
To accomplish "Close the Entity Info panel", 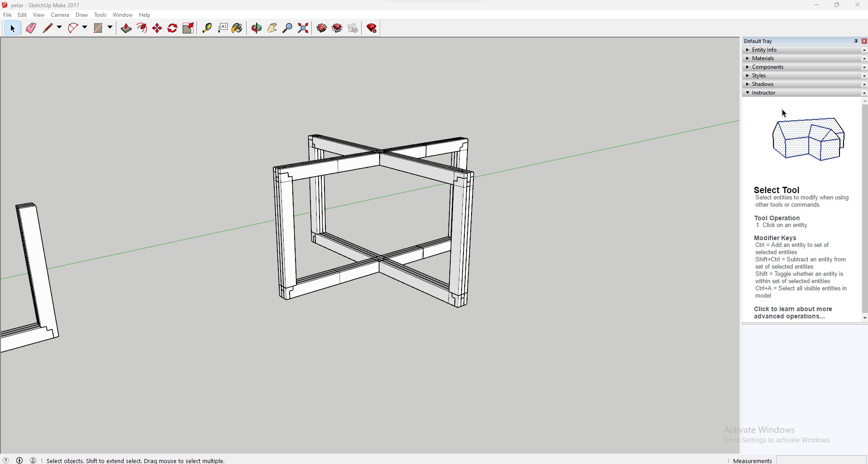I will click(x=864, y=50).
